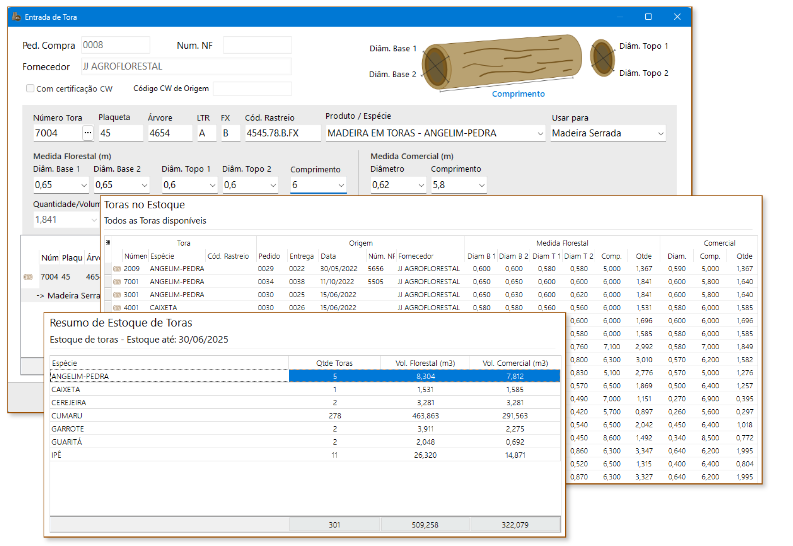Click the log icon in row 4001
Viewport: 793px width, 546px height.
point(117,308)
